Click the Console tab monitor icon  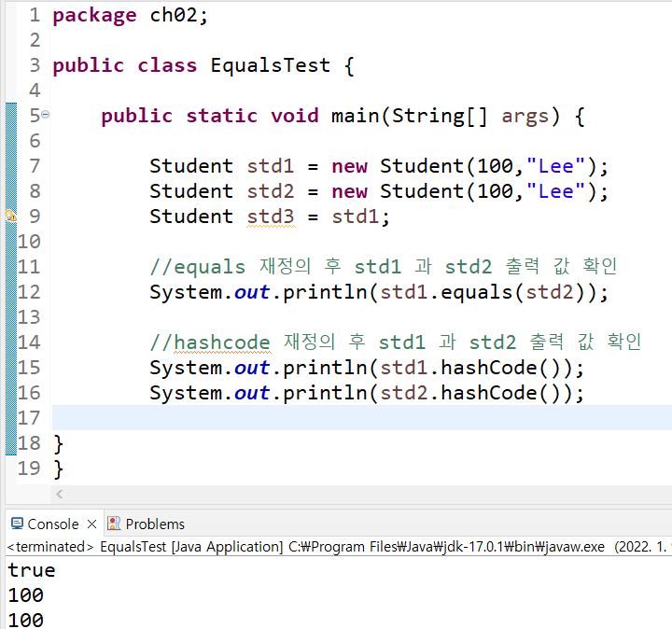[x=17, y=524]
